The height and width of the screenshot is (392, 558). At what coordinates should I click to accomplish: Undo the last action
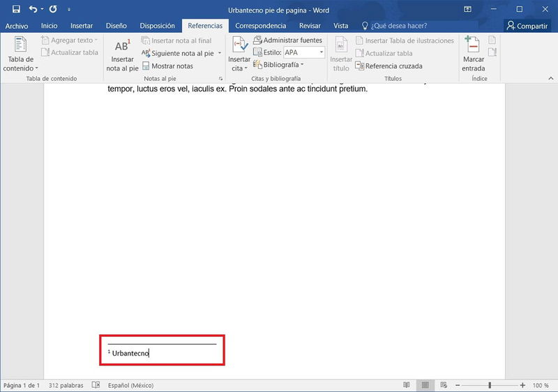point(33,9)
